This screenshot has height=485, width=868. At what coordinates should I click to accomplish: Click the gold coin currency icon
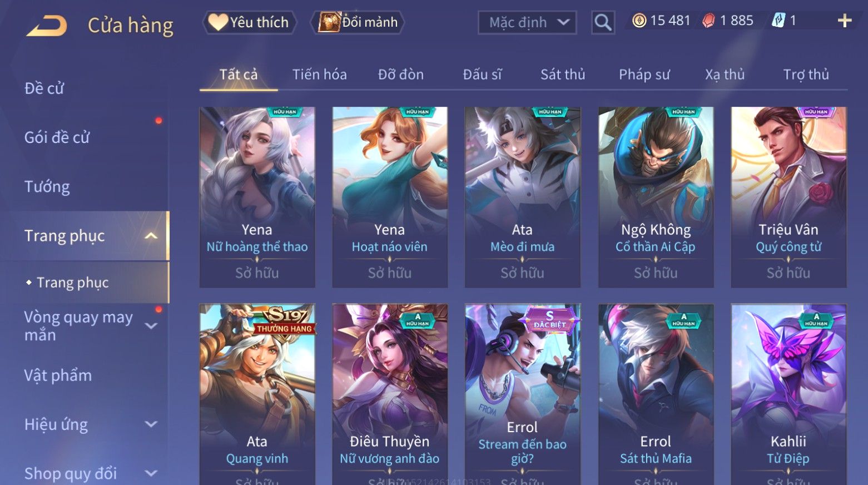point(639,21)
